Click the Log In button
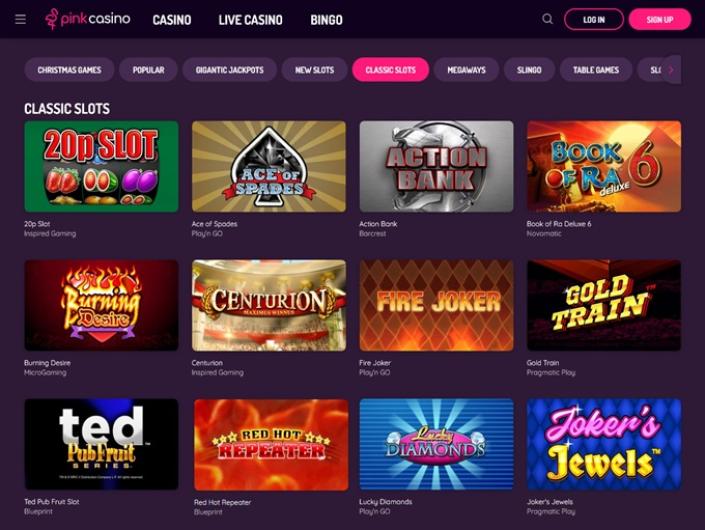This screenshot has width=705, height=530. coord(593,19)
